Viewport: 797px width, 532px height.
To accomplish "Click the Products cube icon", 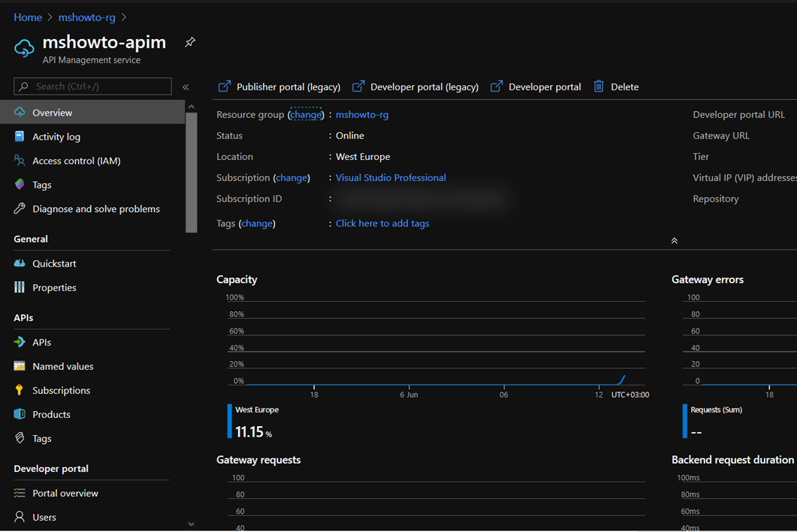I will tap(20, 414).
